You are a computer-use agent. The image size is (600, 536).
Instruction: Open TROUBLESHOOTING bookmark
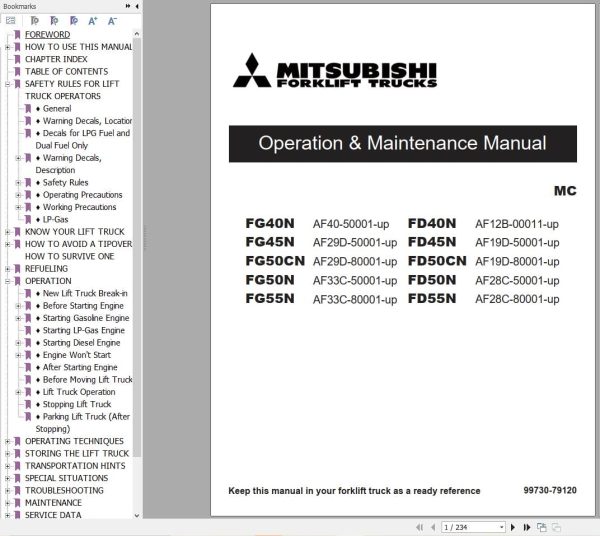[x=64, y=490]
